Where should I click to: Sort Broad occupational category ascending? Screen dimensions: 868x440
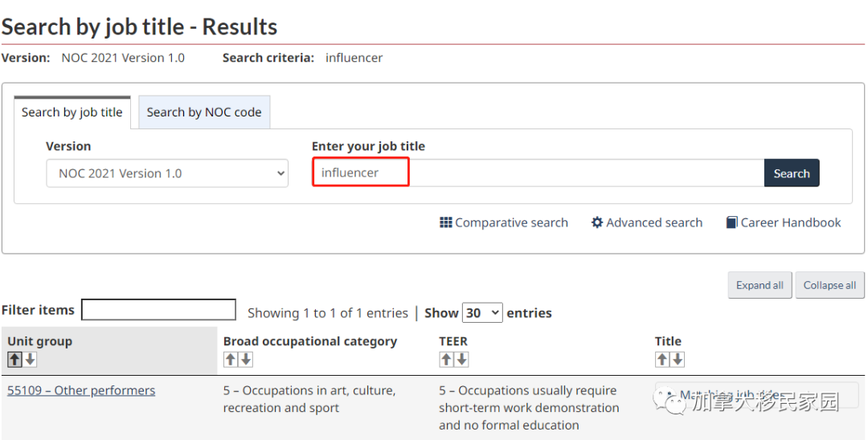click(x=231, y=360)
